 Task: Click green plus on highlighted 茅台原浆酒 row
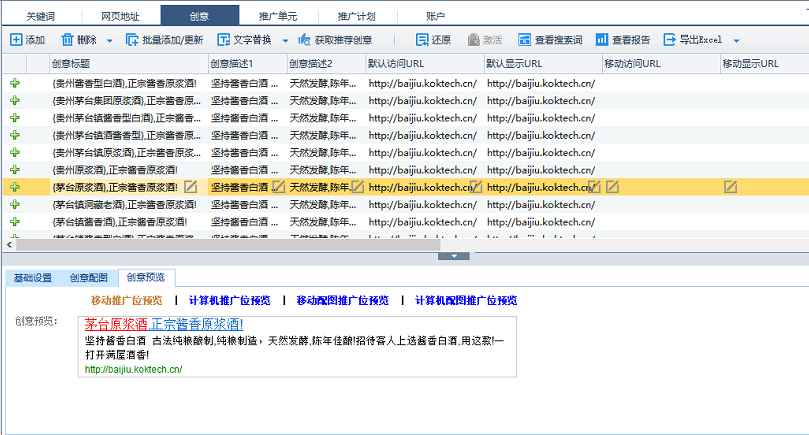[15, 187]
